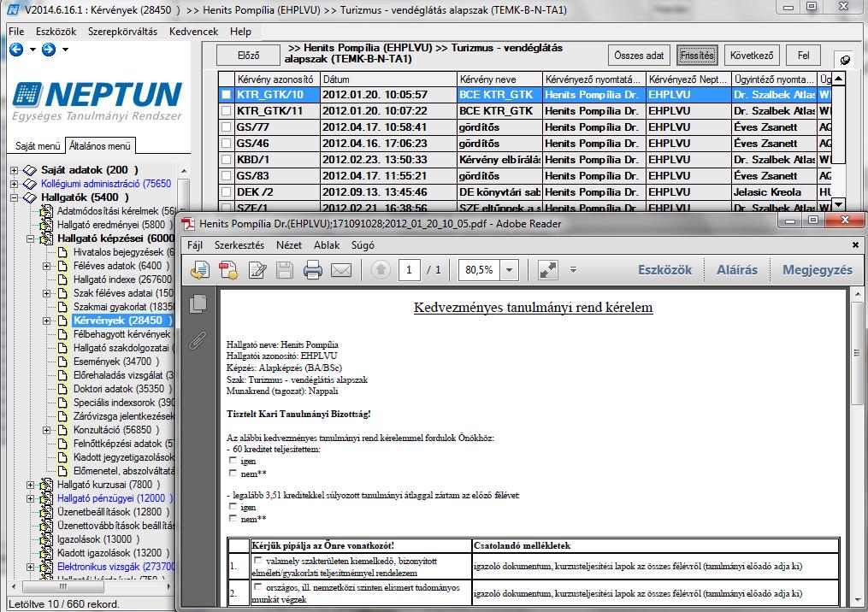Click the page number input field
This screenshot has width=868, height=612.
coord(409,270)
